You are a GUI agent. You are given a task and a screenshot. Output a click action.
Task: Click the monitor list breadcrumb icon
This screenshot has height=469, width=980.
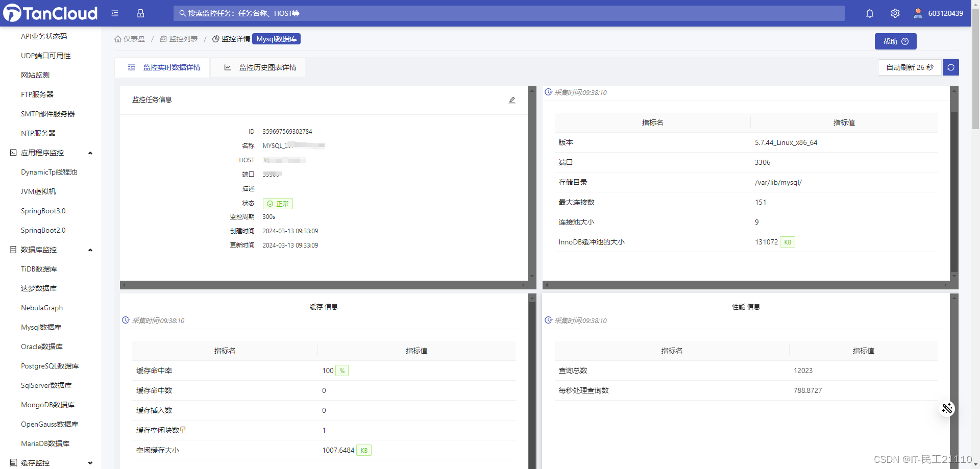coord(163,39)
